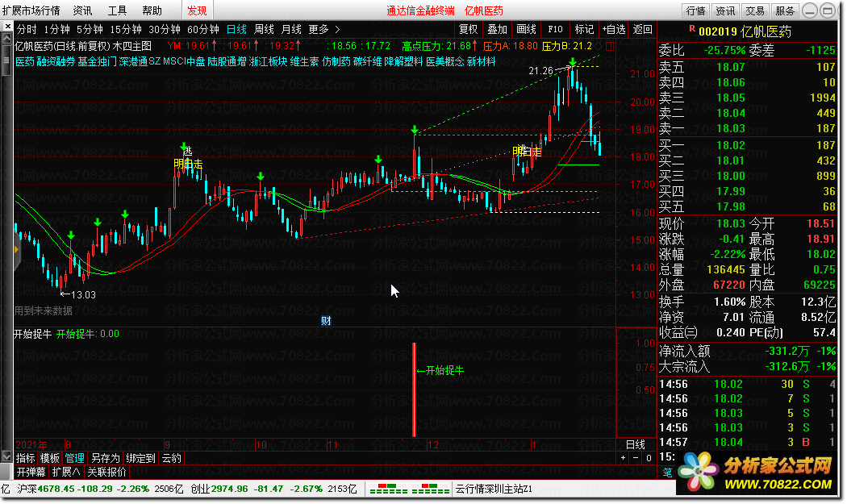Click the diamond icon next to 压力B value
The image size is (847, 504).
tap(599, 47)
